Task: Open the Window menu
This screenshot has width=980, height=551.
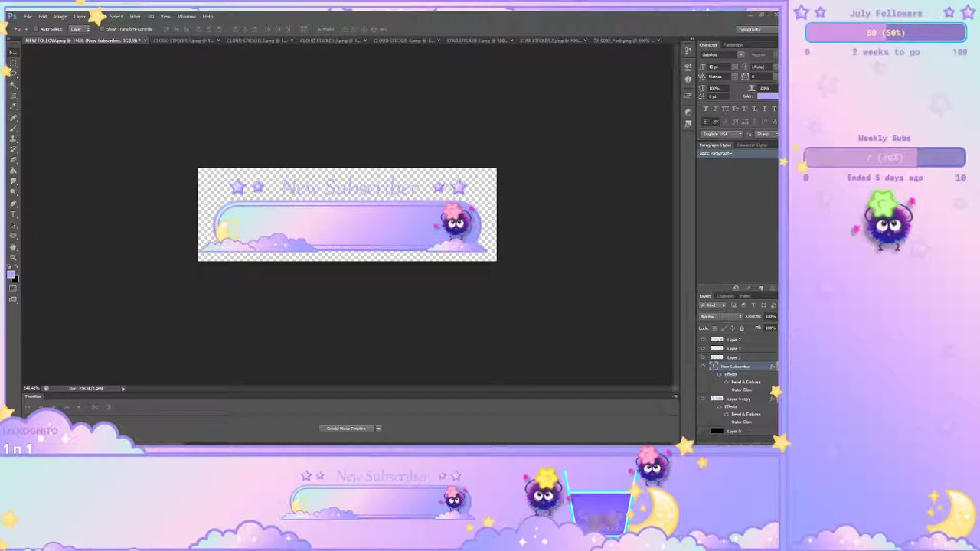Action: point(187,16)
